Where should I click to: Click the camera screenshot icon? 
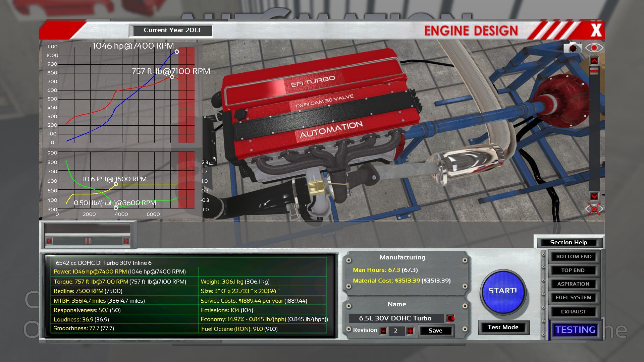573,48
